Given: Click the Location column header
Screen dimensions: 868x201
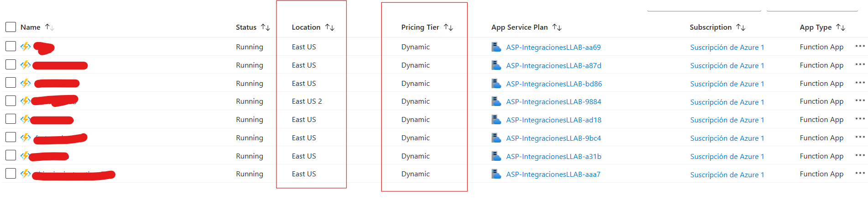Looking at the screenshot, I should coord(306,27).
